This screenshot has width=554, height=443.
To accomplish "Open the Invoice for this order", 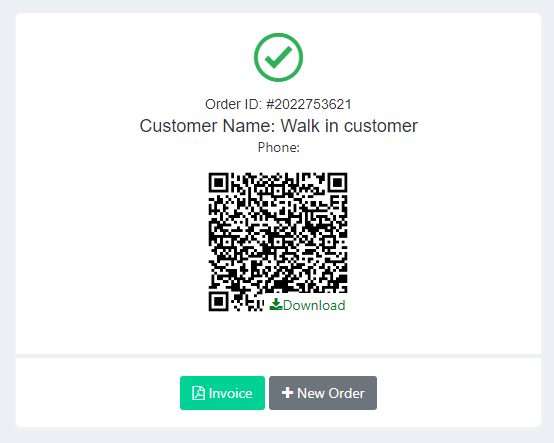I will pos(222,393).
